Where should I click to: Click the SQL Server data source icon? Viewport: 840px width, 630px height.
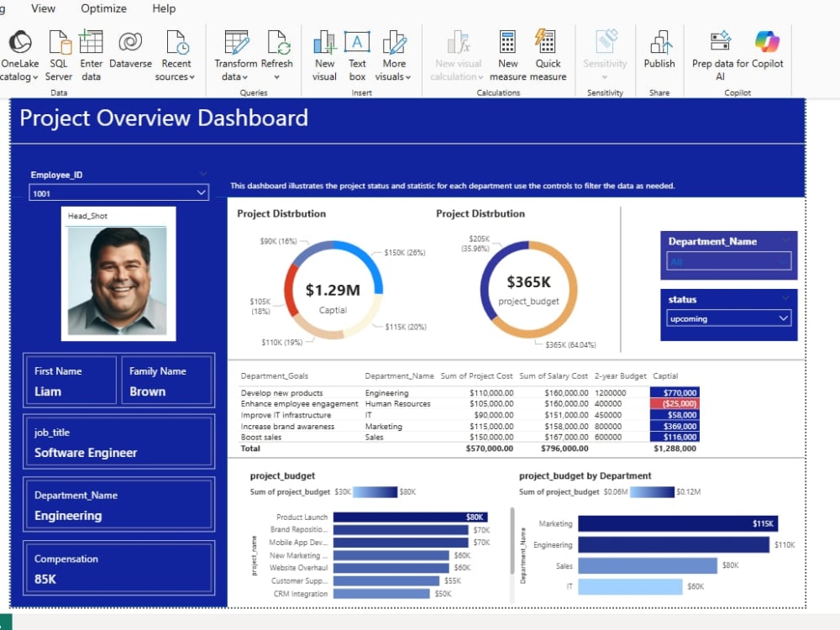point(59,42)
